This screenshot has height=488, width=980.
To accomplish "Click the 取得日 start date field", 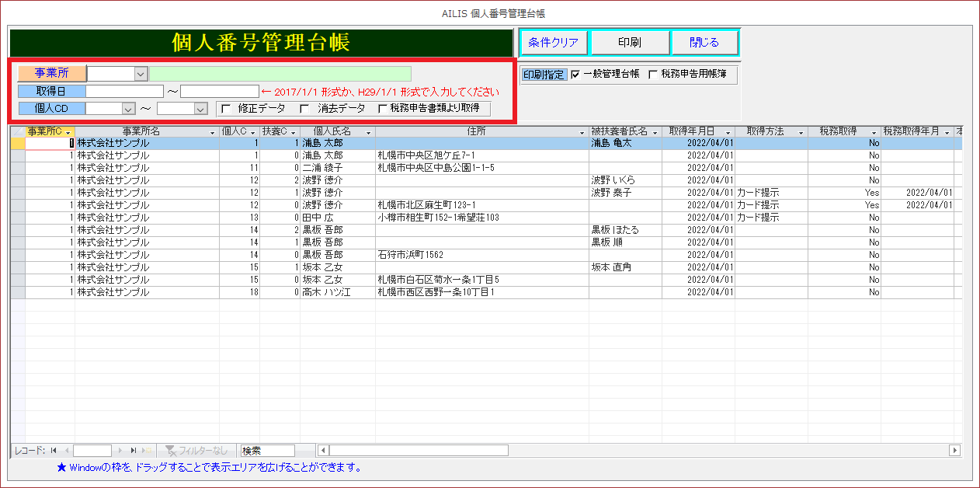I will click(124, 91).
